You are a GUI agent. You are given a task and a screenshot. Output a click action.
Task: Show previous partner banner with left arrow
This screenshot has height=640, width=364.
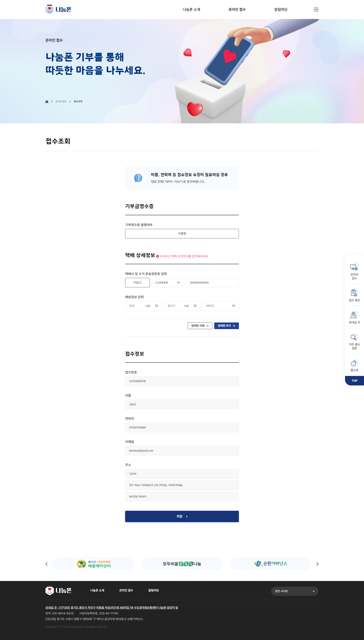click(x=46, y=564)
